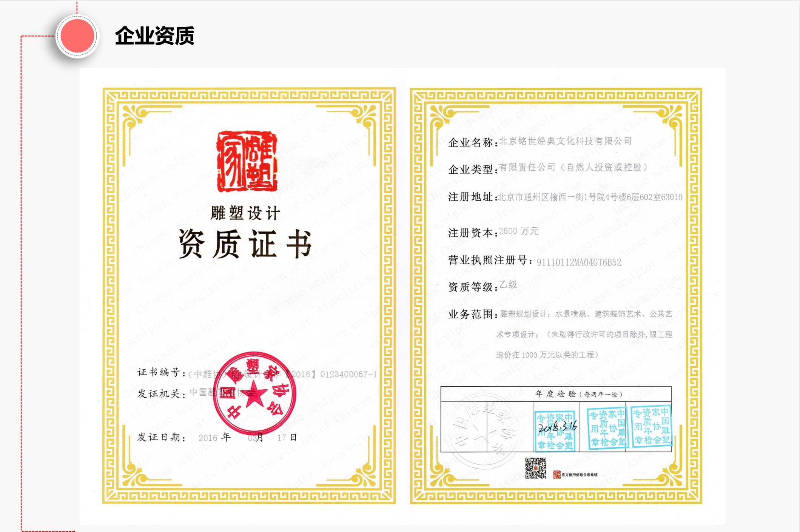Click the line starting 造价在 1000 万元
800x532 pixels.
pyautogui.click(x=547, y=355)
